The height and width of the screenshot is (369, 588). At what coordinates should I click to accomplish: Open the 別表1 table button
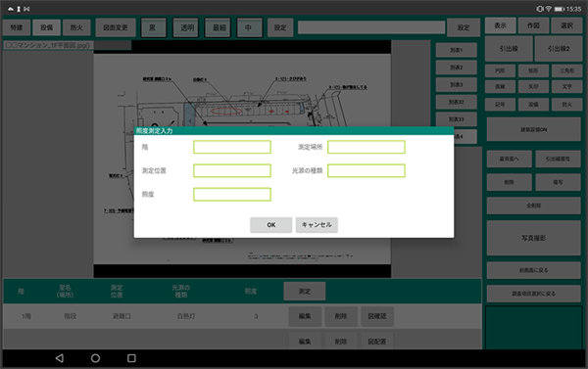tap(457, 50)
